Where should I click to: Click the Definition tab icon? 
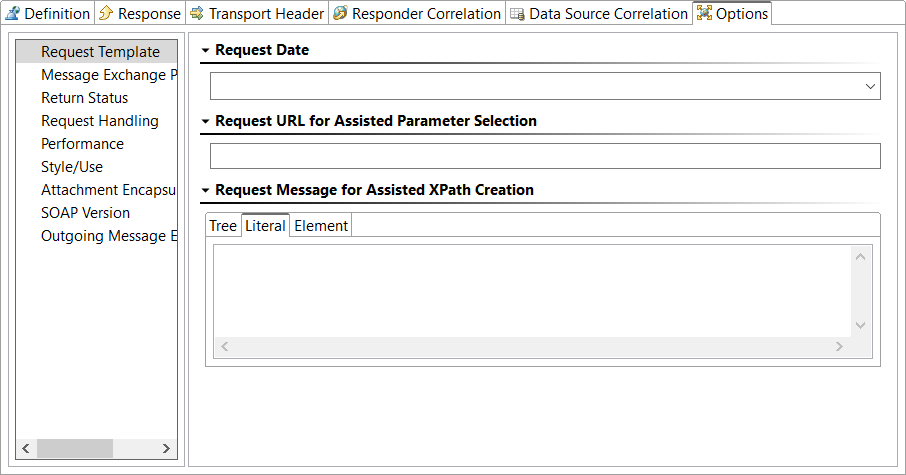pos(12,13)
